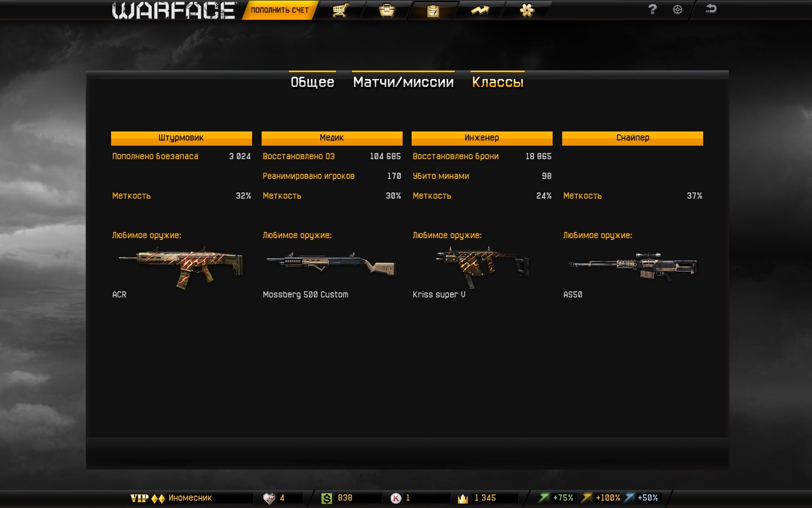Open the settings gear

click(678, 10)
